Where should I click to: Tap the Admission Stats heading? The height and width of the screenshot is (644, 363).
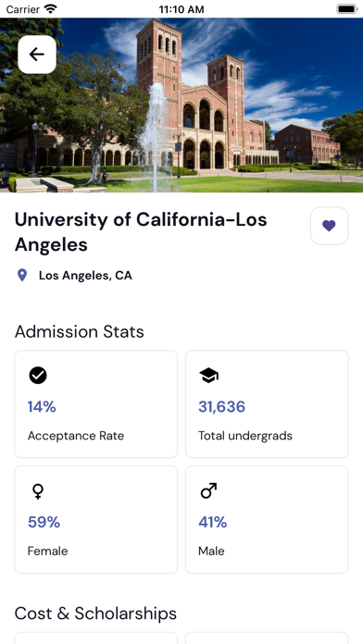[80, 332]
